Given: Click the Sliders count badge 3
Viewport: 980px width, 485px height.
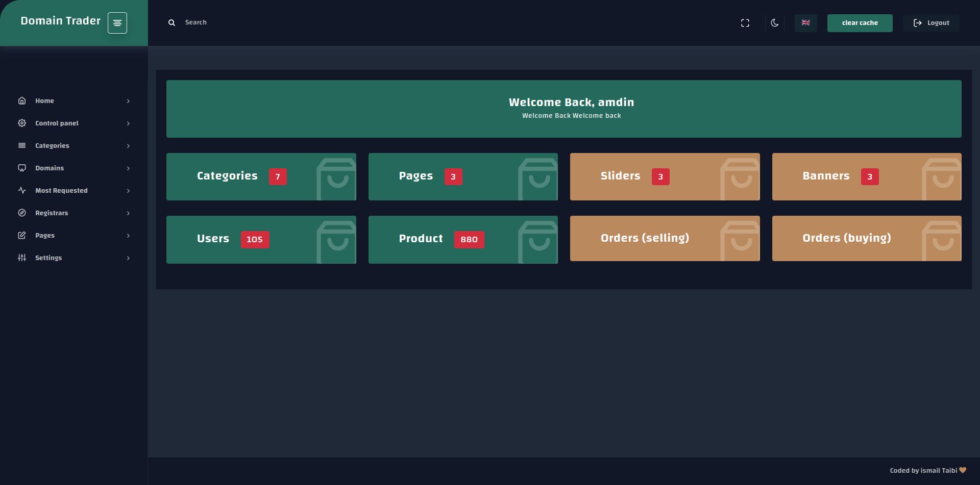Looking at the screenshot, I should coord(660,176).
